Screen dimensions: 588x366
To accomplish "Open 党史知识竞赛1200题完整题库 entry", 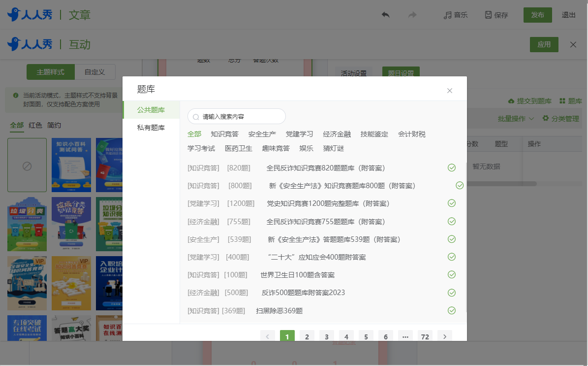I will pos(328,203).
